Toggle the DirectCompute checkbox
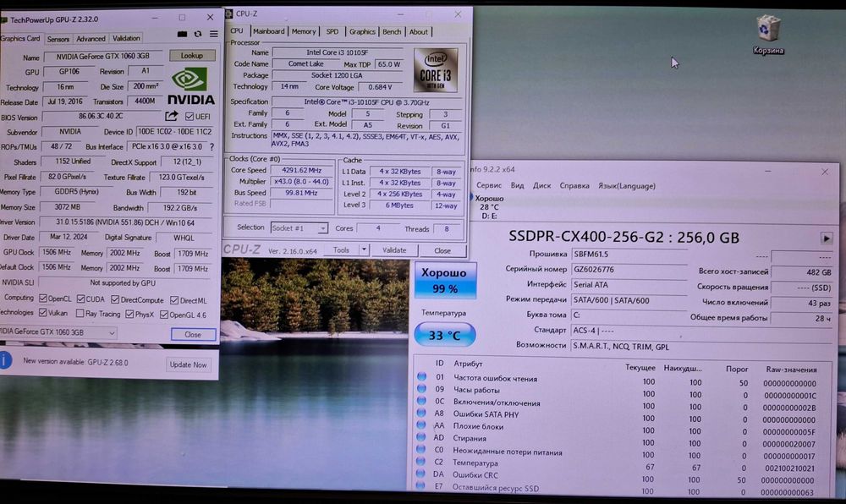The width and height of the screenshot is (846, 504). [115, 299]
